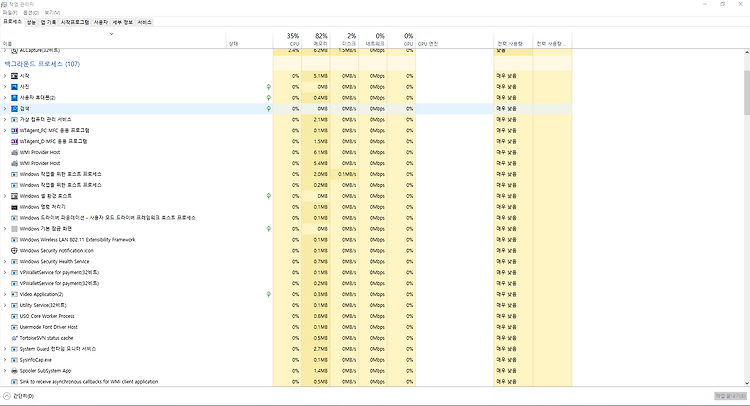Click the Usermode Font Driver Host icon
750x406 pixels.
[x=14, y=327]
